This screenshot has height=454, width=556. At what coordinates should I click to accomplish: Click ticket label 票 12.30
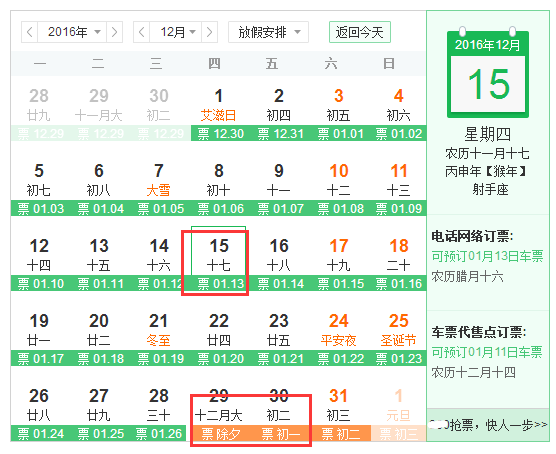point(221,133)
